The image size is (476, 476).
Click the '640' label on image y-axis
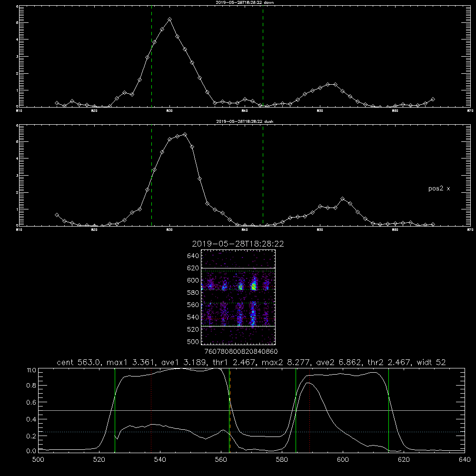[x=193, y=256]
